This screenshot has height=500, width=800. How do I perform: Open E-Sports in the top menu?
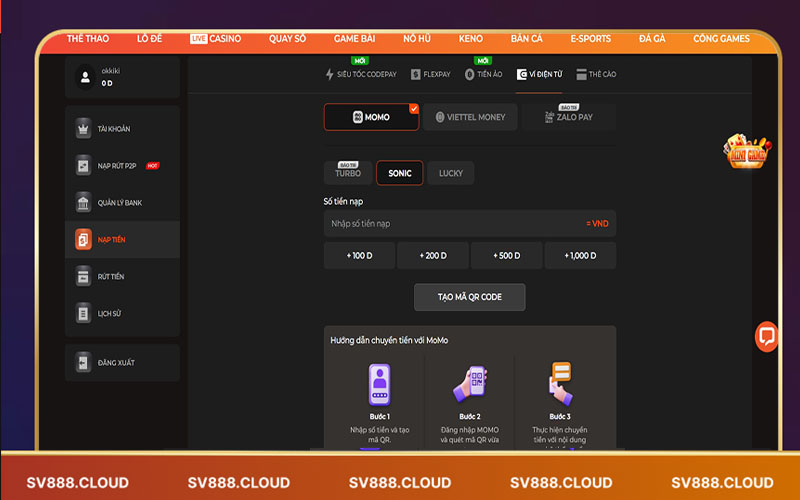coord(590,39)
